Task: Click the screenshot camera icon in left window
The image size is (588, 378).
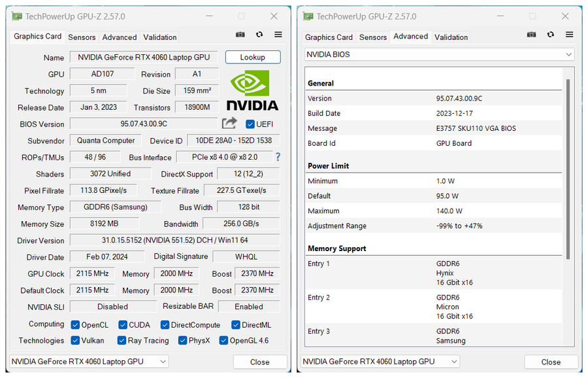Action: (240, 35)
